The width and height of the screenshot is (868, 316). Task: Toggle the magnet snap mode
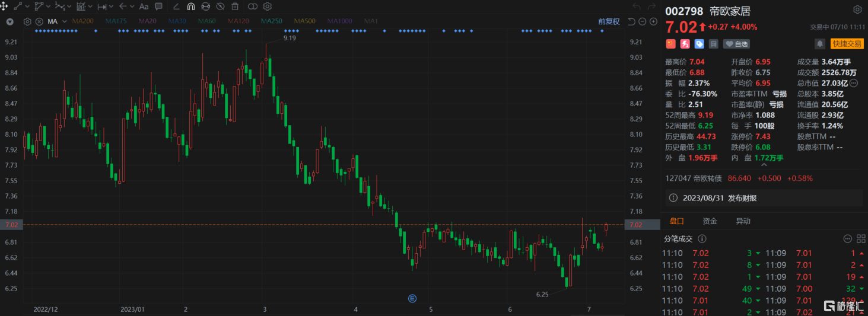pyautogui.click(x=190, y=7)
